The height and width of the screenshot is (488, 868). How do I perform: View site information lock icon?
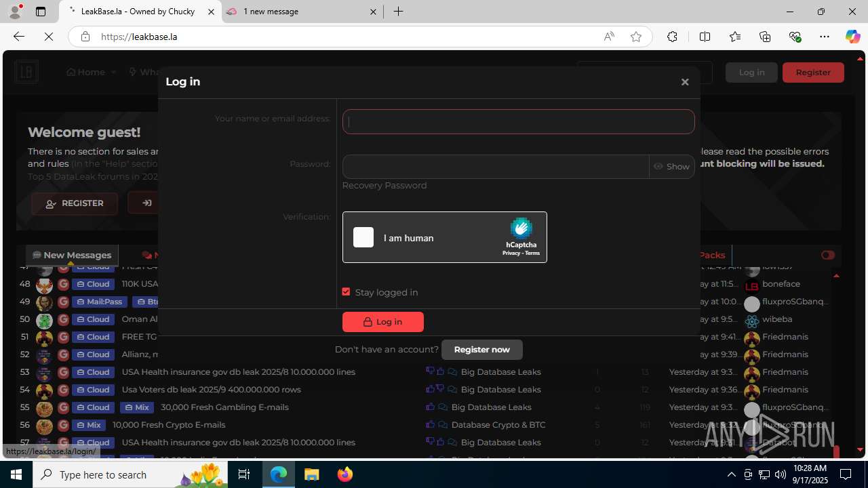tap(85, 37)
